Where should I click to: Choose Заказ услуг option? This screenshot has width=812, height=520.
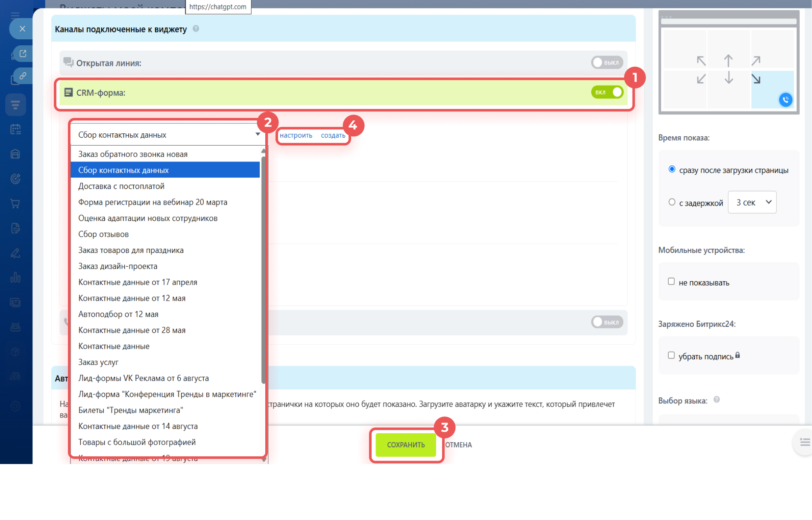[165, 362]
